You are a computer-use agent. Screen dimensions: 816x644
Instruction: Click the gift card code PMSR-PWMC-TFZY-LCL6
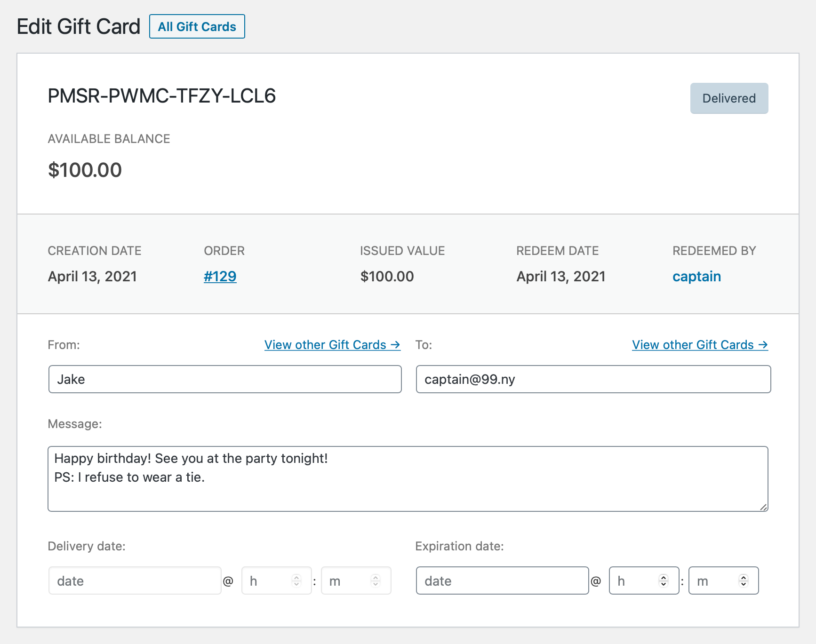click(162, 96)
